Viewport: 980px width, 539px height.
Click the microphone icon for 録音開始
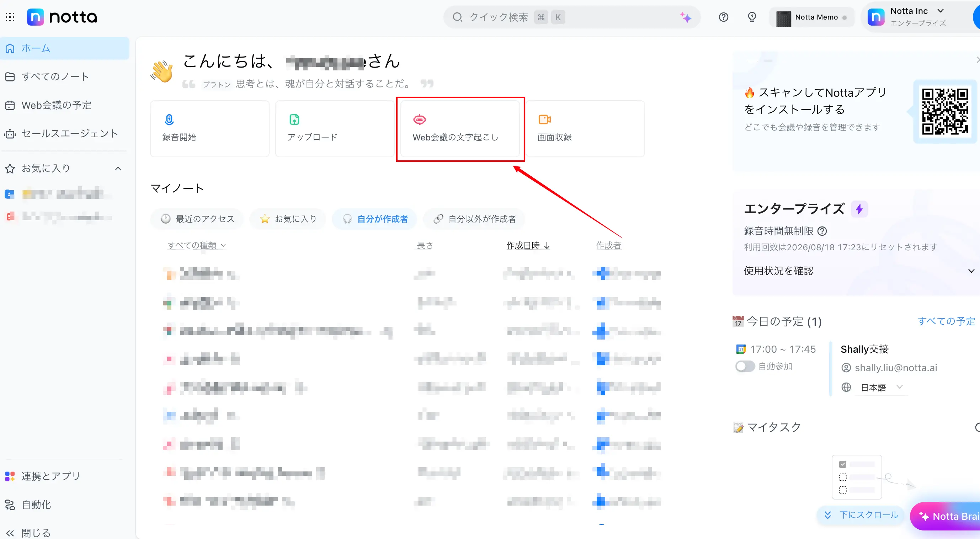point(169,119)
